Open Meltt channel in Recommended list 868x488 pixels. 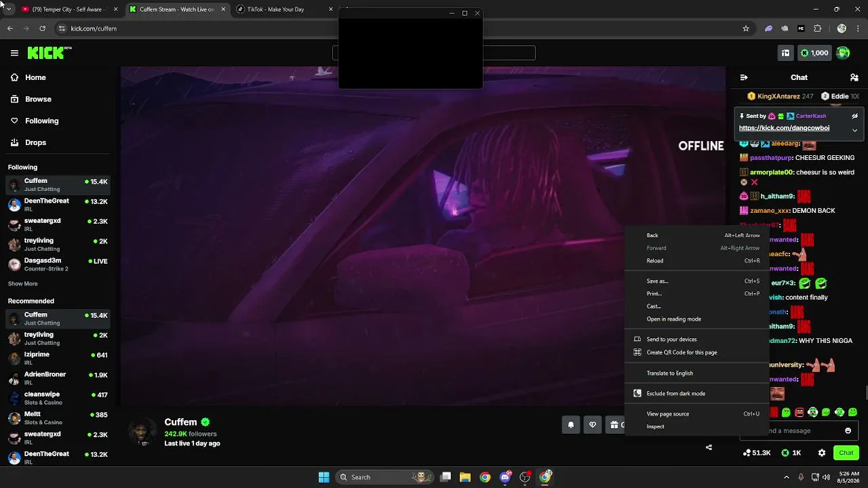(58, 418)
